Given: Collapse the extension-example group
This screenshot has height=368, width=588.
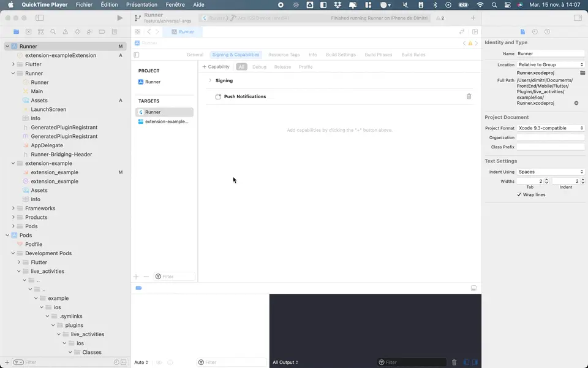Looking at the screenshot, I should [13, 163].
